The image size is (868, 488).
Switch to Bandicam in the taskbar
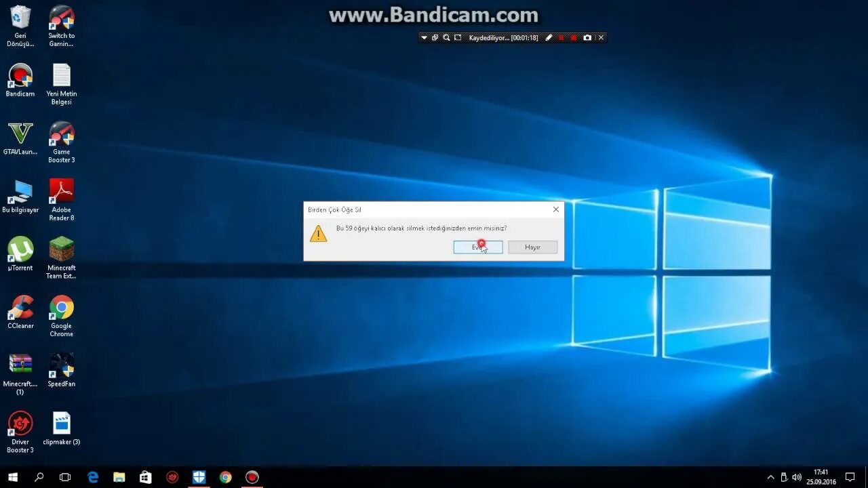[252, 477]
